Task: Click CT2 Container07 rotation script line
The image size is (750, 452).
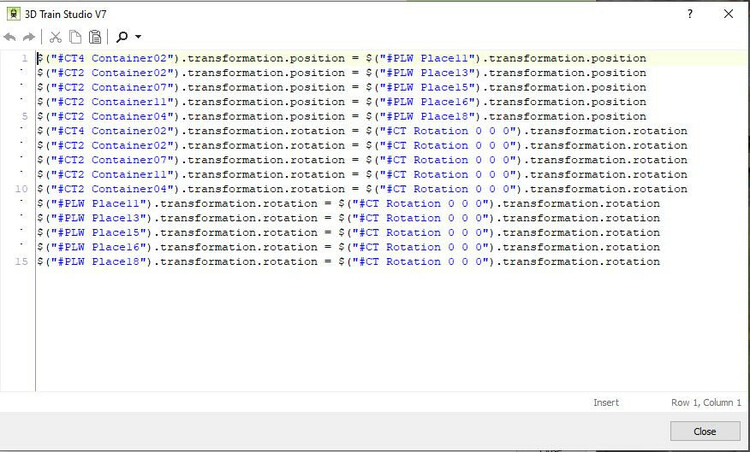Action: (x=362, y=160)
